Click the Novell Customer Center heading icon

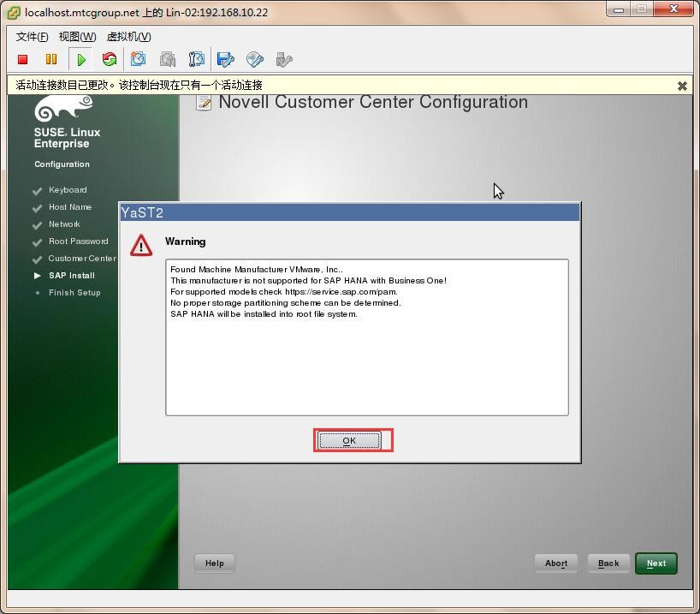tap(204, 103)
